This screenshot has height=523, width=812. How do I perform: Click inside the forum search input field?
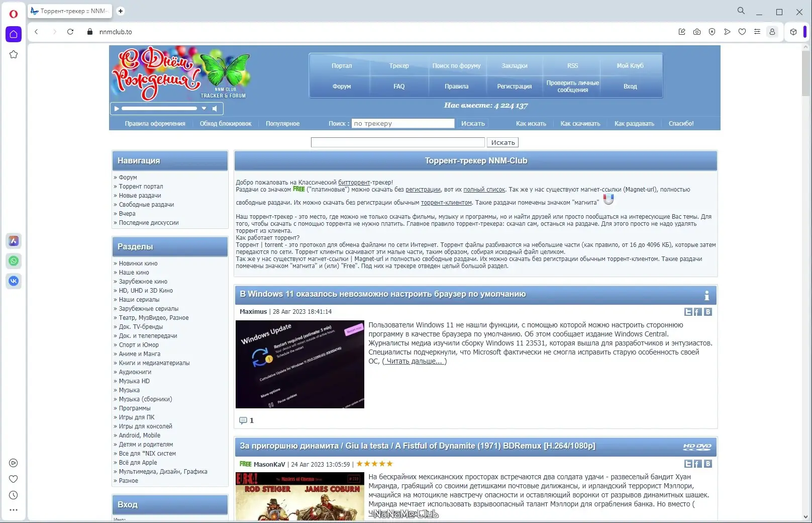point(397,142)
